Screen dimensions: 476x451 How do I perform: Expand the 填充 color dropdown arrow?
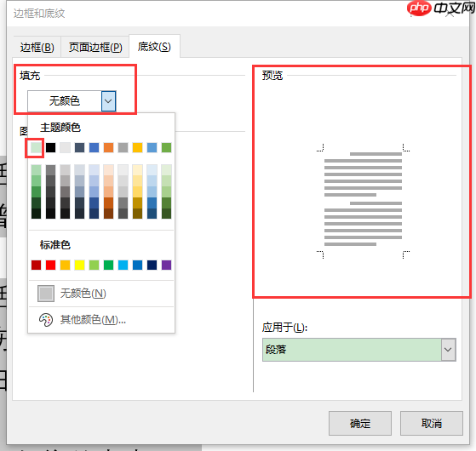pyautogui.click(x=108, y=101)
